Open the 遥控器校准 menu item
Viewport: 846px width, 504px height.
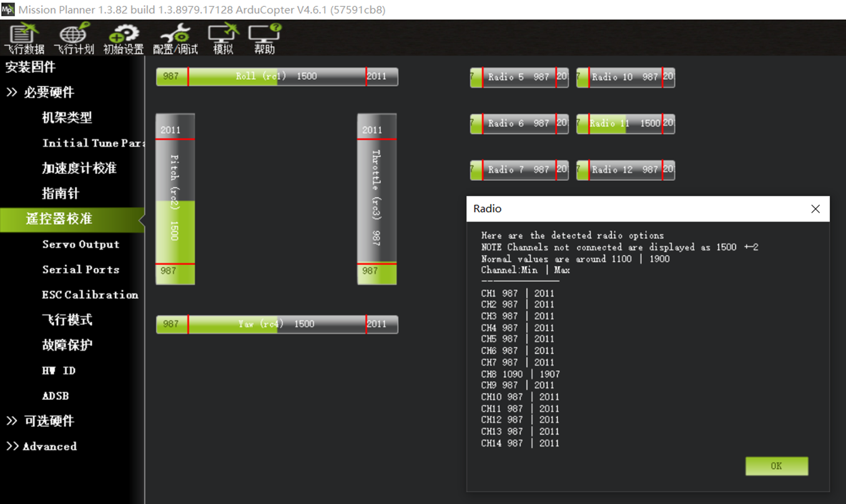pos(59,219)
